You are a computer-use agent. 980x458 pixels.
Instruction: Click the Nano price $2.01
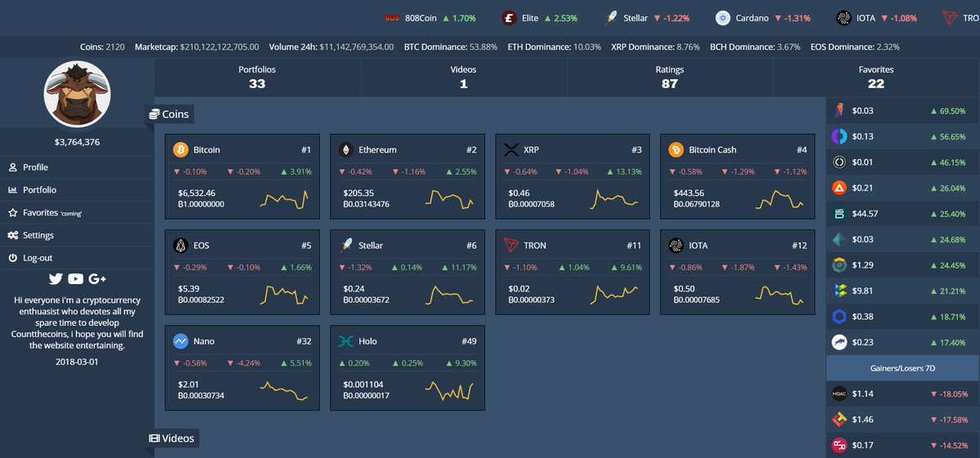coord(189,384)
